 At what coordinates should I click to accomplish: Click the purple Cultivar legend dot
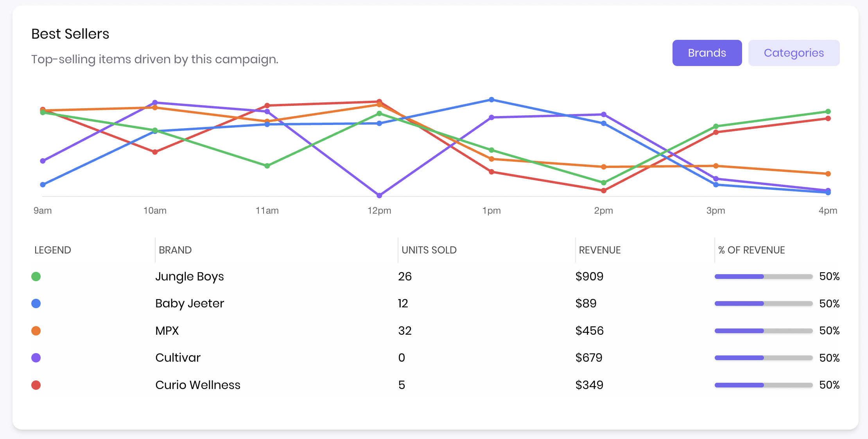coord(36,358)
